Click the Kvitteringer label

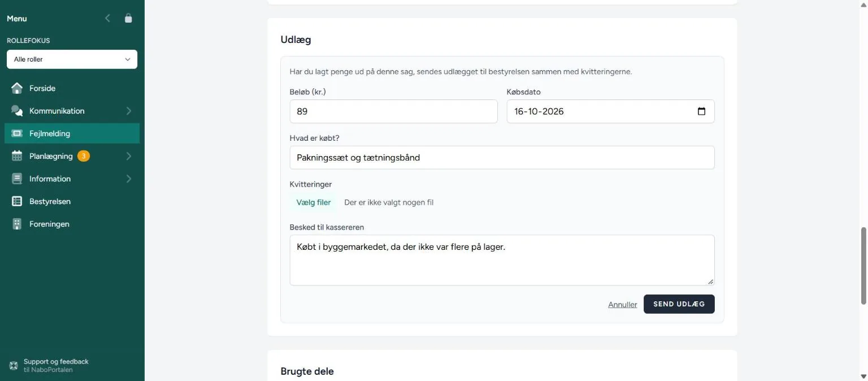tap(311, 184)
